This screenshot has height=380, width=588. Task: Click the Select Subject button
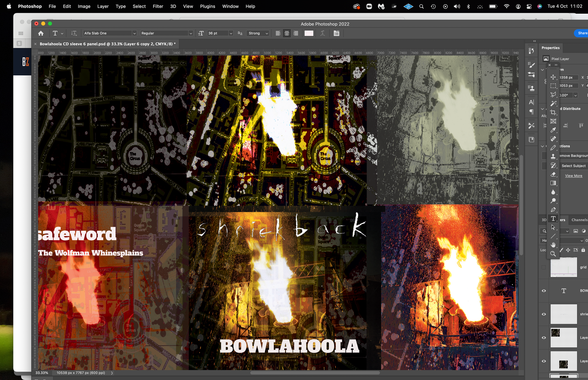[573, 166]
